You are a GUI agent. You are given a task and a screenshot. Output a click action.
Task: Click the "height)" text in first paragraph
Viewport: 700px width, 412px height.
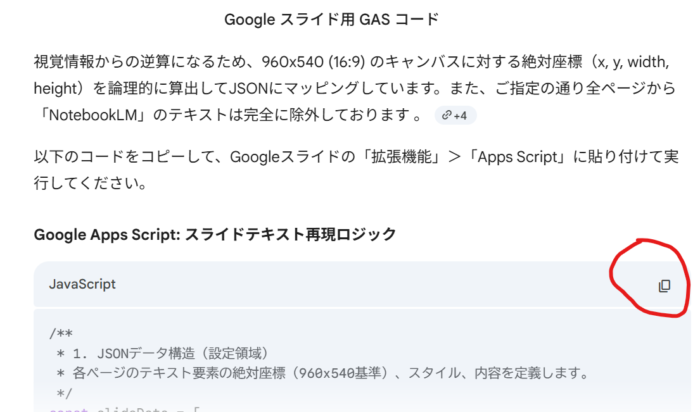coord(58,88)
